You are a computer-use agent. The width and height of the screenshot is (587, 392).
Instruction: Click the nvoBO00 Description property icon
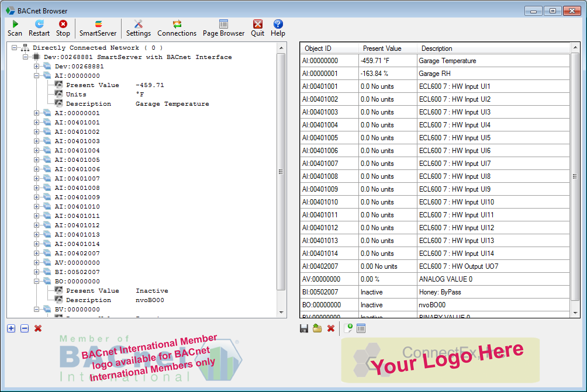coord(59,300)
